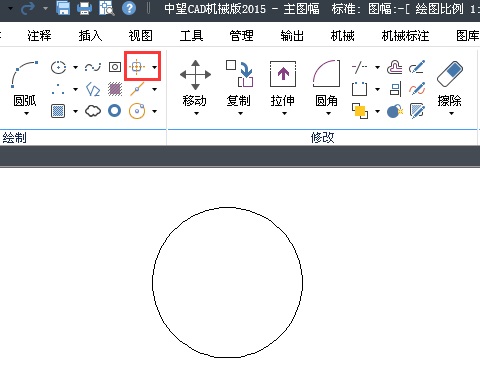Expand the dropdown beside the centerline tool
This screenshot has height=372, width=480.
[x=154, y=67]
